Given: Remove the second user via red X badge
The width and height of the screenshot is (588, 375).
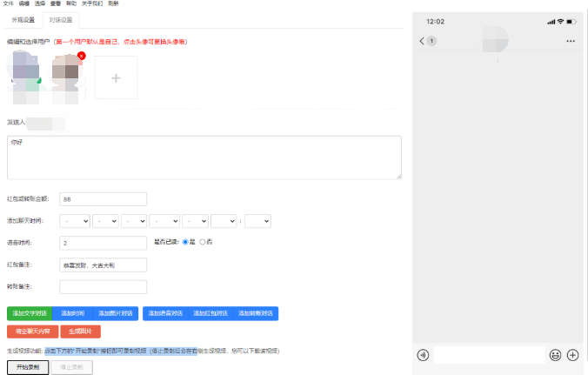Looking at the screenshot, I should 82,56.
